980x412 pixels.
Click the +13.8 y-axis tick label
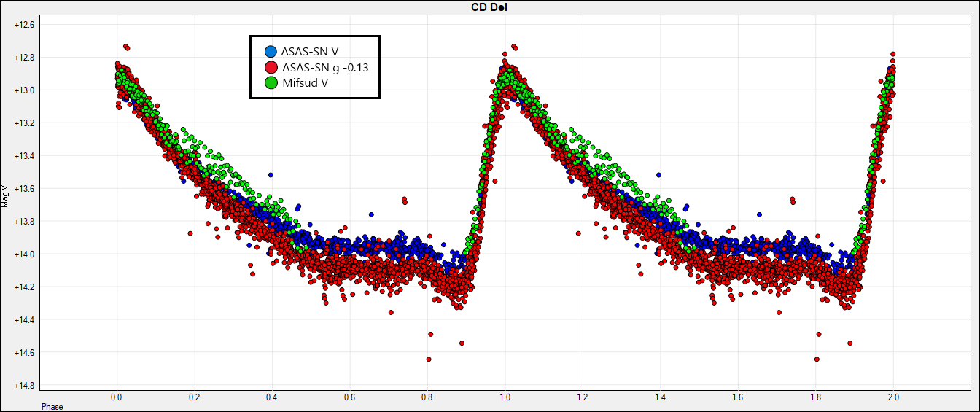[24, 222]
